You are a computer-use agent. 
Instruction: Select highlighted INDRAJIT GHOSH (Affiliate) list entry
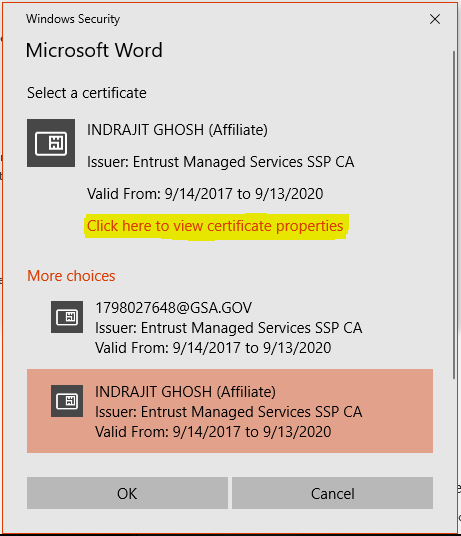(230, 411)
